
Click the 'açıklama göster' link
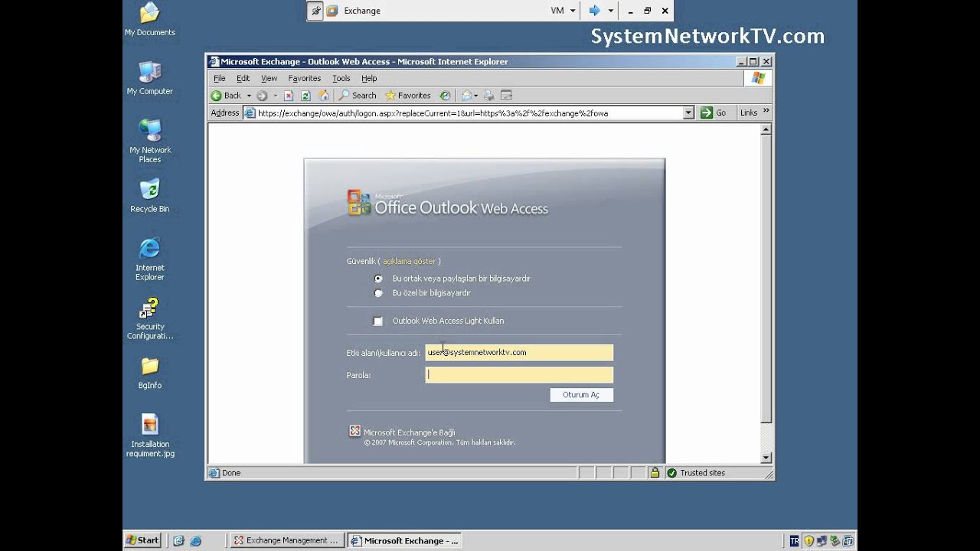(x=409, y=262)
